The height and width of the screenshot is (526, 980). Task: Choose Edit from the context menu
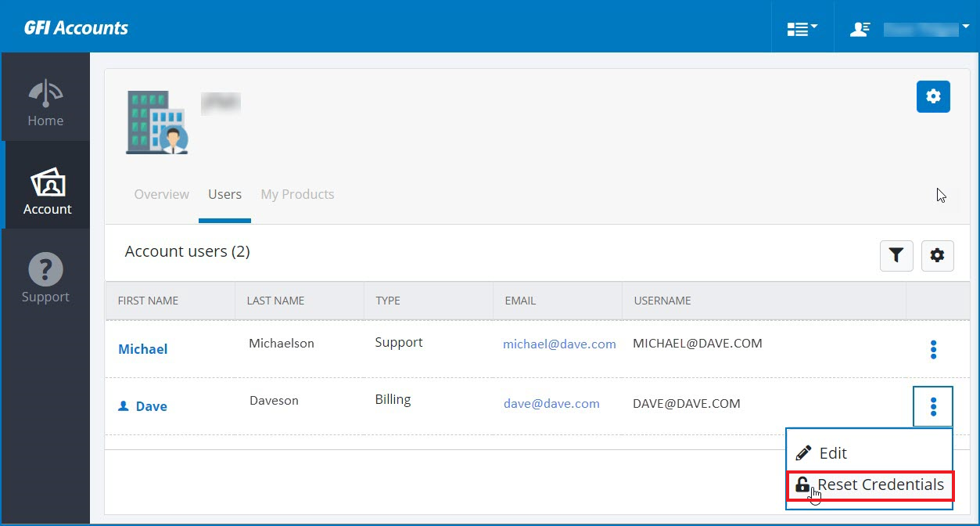coord(832,453)
